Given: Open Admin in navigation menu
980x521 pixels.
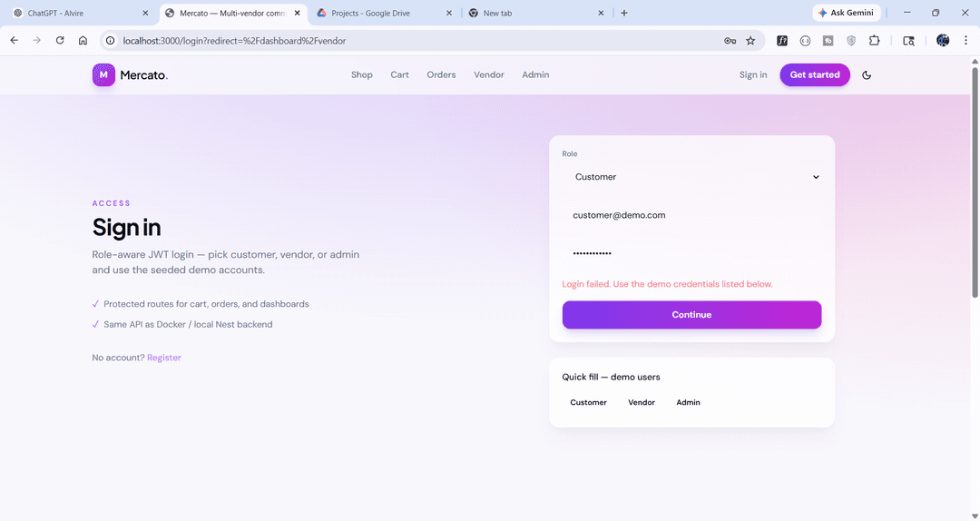Looking at the screenshot, I should [535, 75].
